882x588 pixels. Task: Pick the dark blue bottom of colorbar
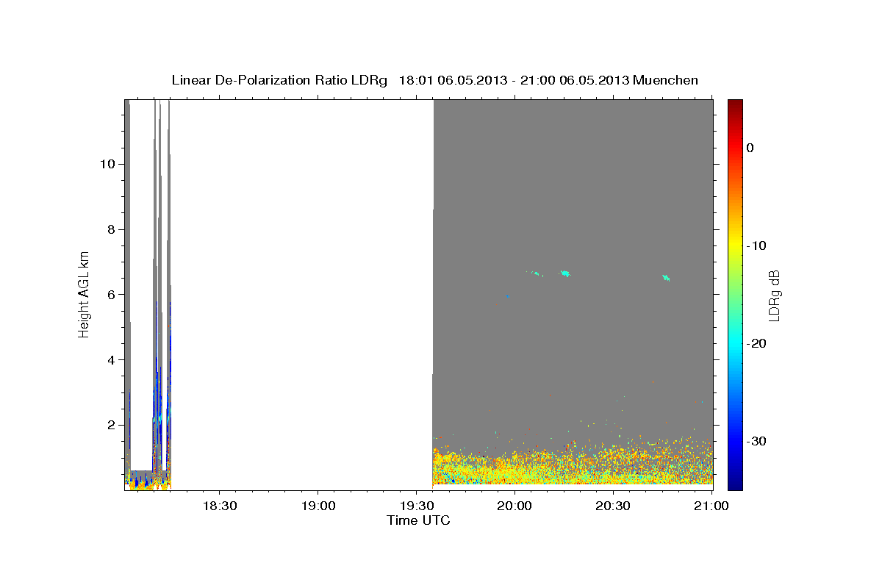pyautogui.click(x=735, y=484)
